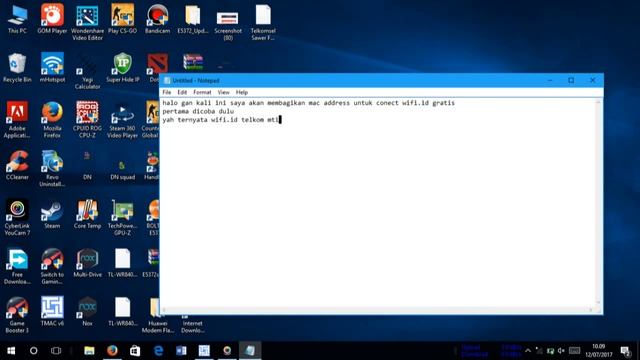Click Notepad's vertical scrollbar
The height and width of the screenshot is (360, 640).
(x=598, y=202)
